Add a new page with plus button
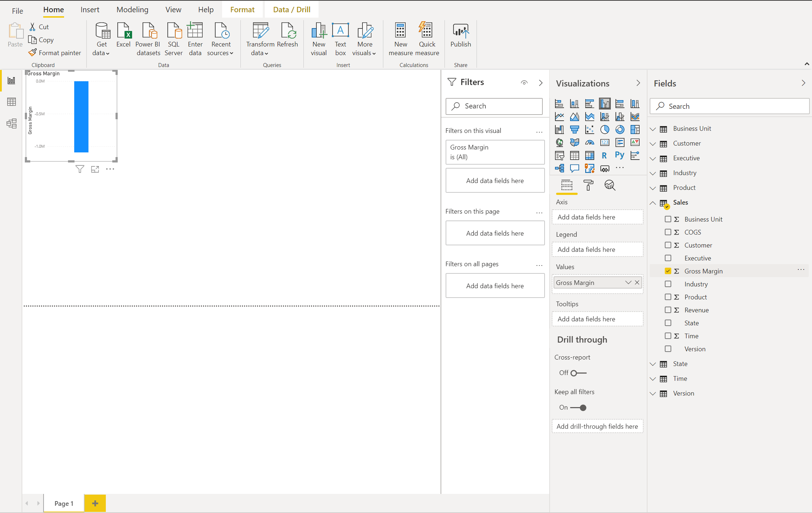 pos(95,503)
